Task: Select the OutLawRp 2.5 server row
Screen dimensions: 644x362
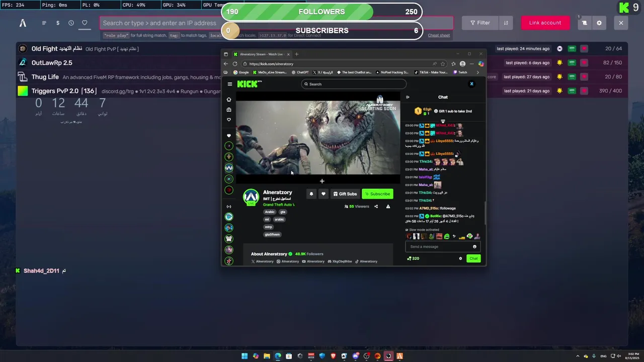Action: tap(119, 63)
